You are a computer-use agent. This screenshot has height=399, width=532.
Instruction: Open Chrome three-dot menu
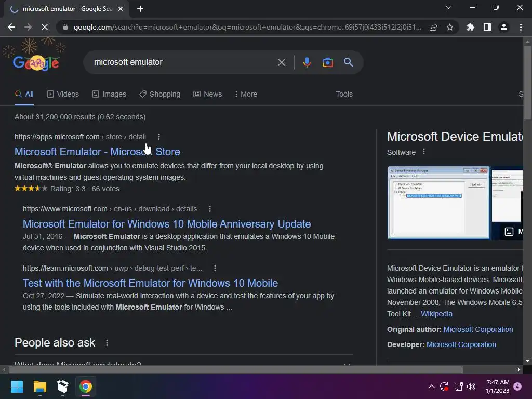(x=521, y=27)
